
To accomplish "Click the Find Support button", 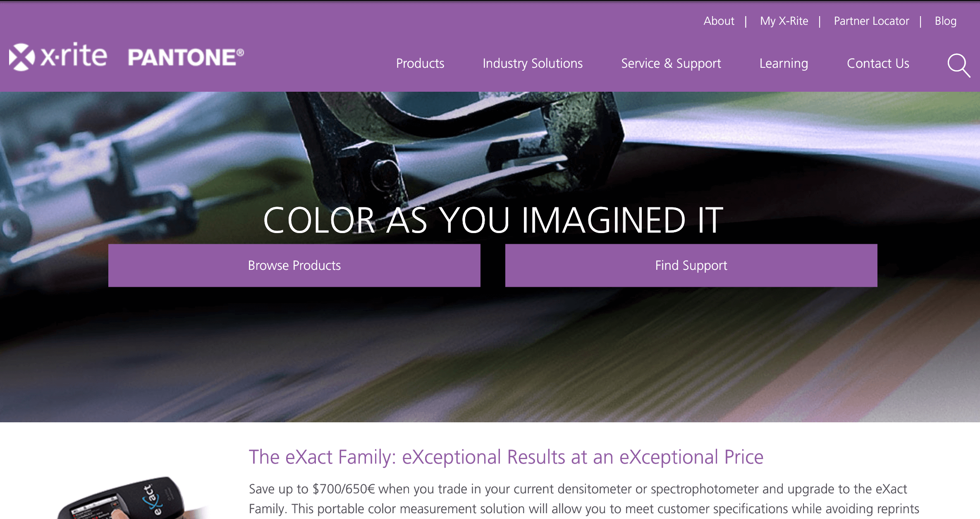I will pyautogui.click(x=690, y=265).
